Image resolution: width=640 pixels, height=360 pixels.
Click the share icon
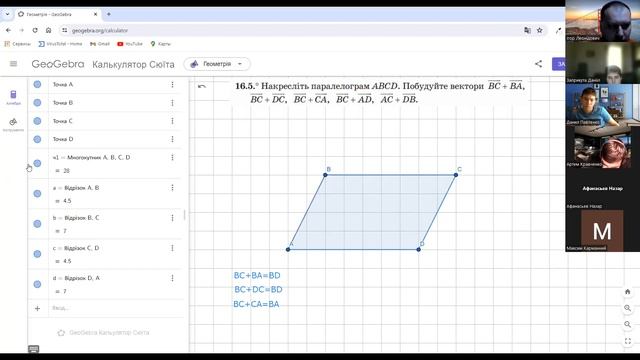click(x=538, y=64)
